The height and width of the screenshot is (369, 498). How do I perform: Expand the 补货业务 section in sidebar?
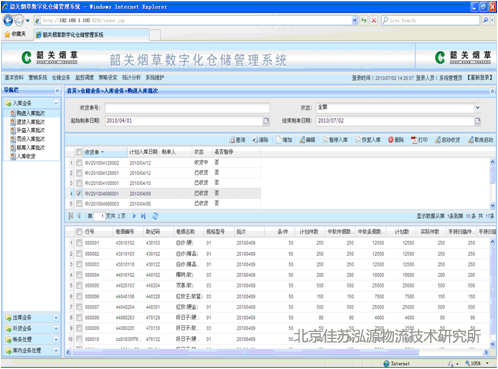click(56, 328)
